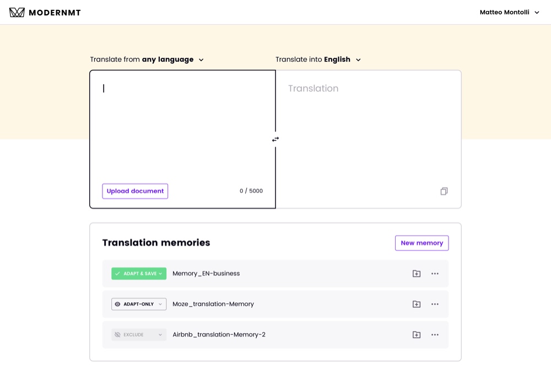Click the Upload document button
This screenshot has height=392, width=551.
coord(135,191)
